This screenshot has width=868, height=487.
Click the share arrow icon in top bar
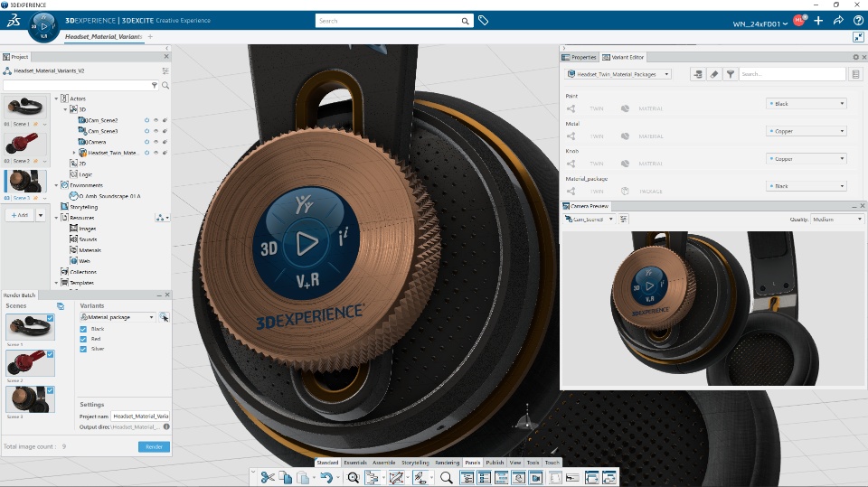tap(838, 21)
